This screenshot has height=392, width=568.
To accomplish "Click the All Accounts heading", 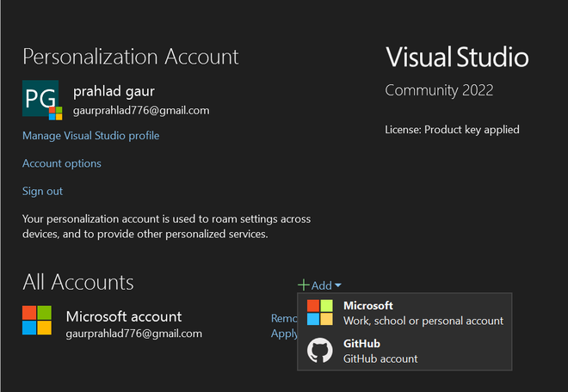I will (x=78, y=282).
